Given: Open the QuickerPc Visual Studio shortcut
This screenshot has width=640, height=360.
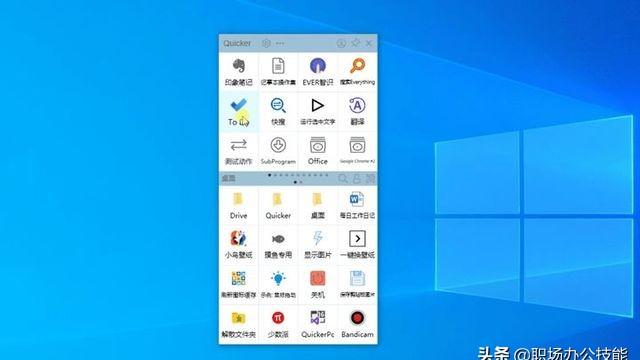Looking at the screenshot, I should [x=318, y=324].
